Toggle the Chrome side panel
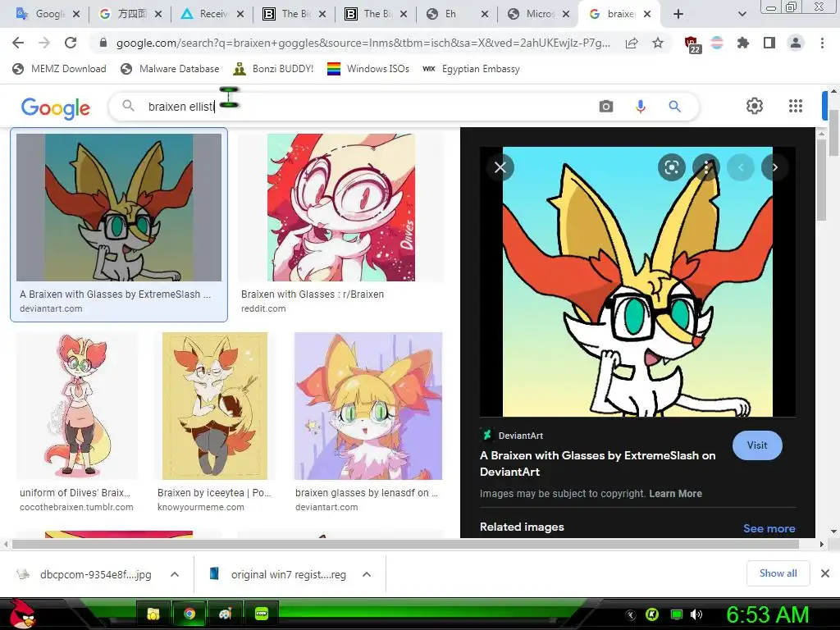This screenshot has height=630, width=840. point(769,43)
